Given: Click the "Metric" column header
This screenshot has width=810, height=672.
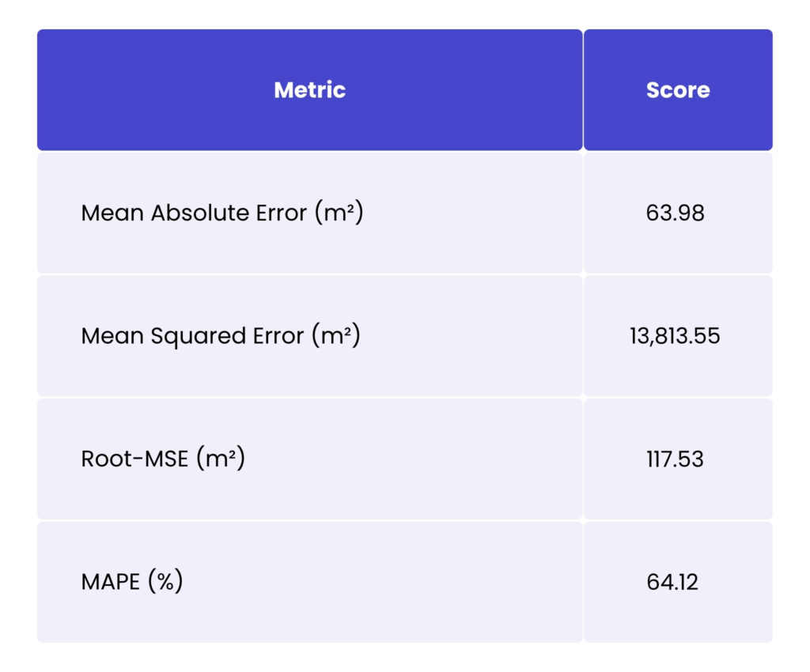Looking at the screenshot, I should coord(309,90).
